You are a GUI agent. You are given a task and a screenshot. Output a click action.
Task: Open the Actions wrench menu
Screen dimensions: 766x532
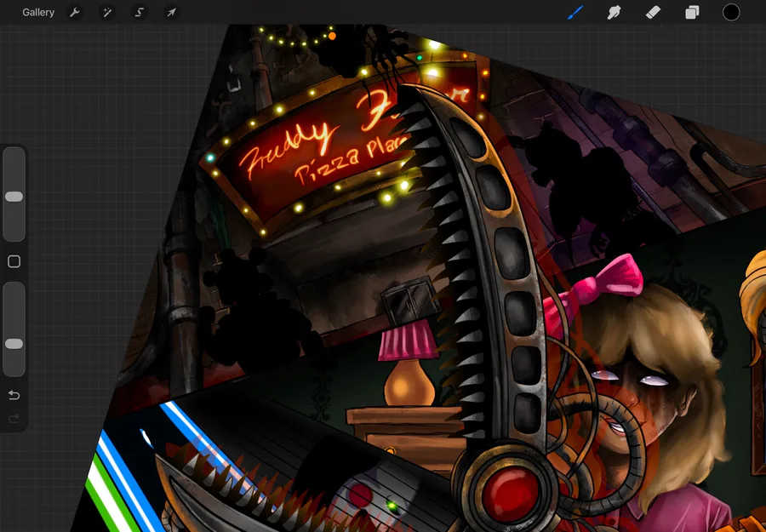click(75, 13)
